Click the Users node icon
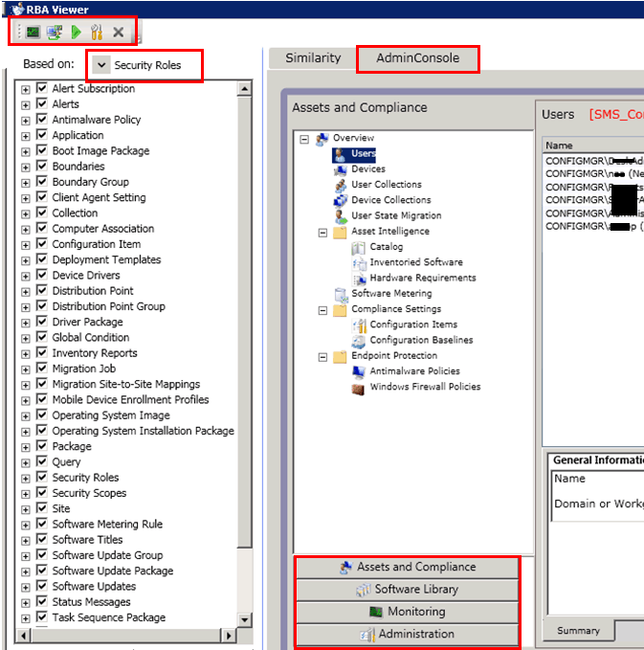This screenshot has height=650, width=644. click(x=340, y=154)
